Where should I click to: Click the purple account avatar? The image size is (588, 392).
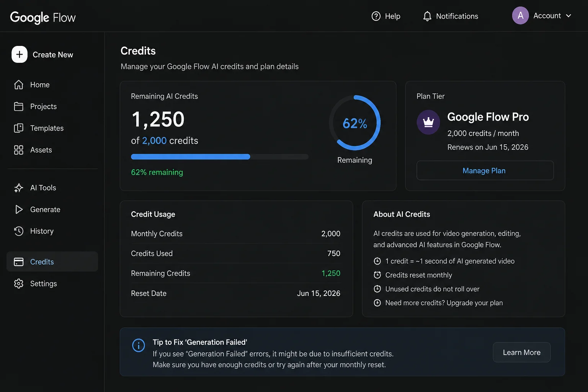click(520, 16)
